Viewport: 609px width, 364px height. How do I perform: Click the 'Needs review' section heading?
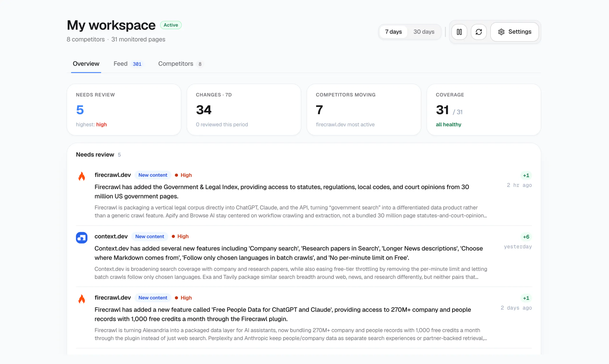click(95, 154)
